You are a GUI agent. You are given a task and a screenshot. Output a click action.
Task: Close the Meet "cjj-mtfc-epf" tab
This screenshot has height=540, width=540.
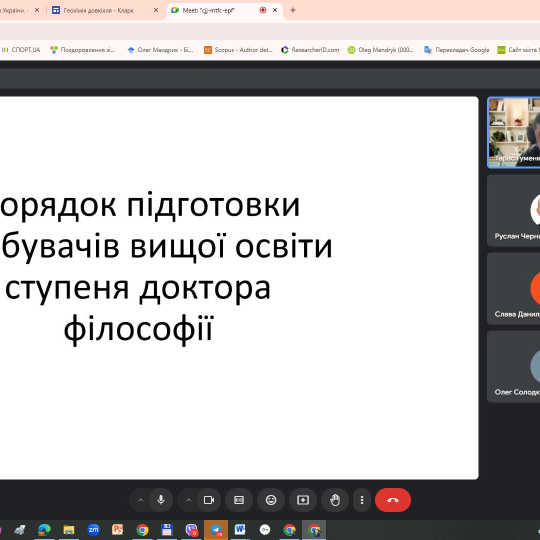[275, 10]
